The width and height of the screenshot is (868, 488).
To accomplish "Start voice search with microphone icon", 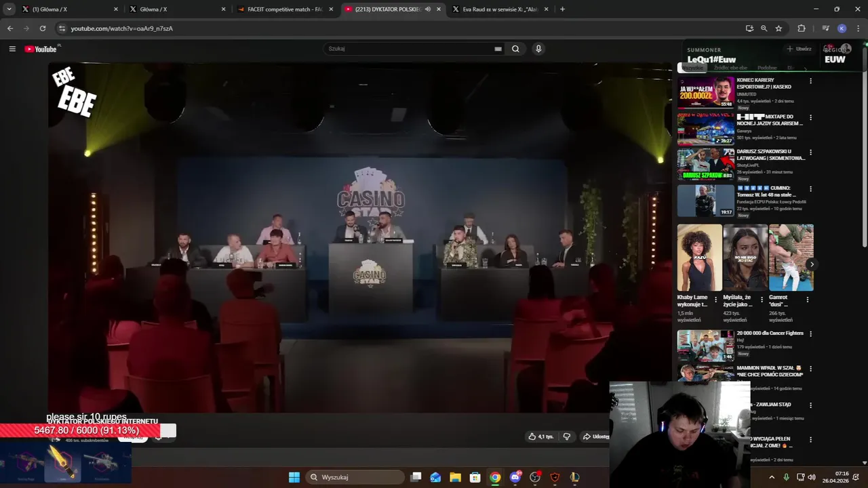I will click(x=538, y=49).
